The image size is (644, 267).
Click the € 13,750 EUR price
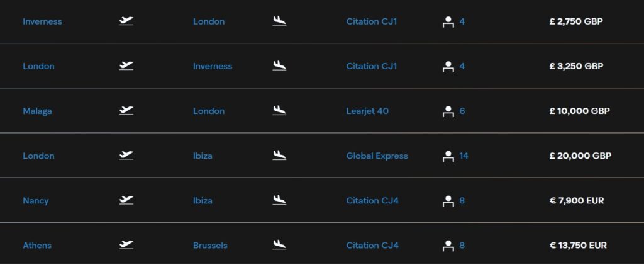(x=578, y=246)
